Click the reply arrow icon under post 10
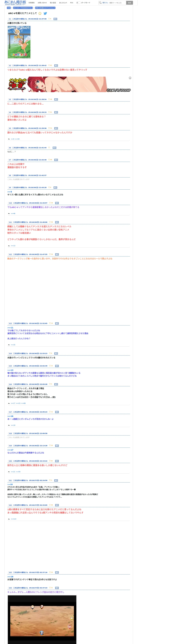The image size is (194, 644). (9, 213)
